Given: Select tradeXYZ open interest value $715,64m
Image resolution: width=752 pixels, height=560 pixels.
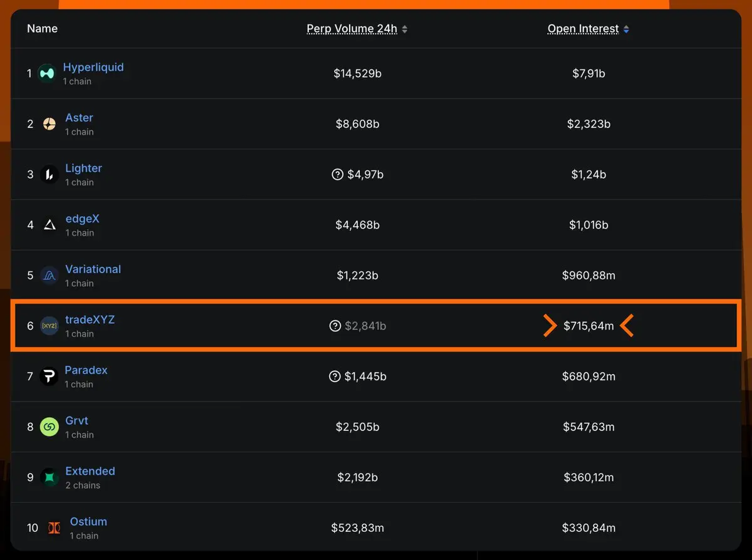Looking at the screenshot, I should [588, 326].
